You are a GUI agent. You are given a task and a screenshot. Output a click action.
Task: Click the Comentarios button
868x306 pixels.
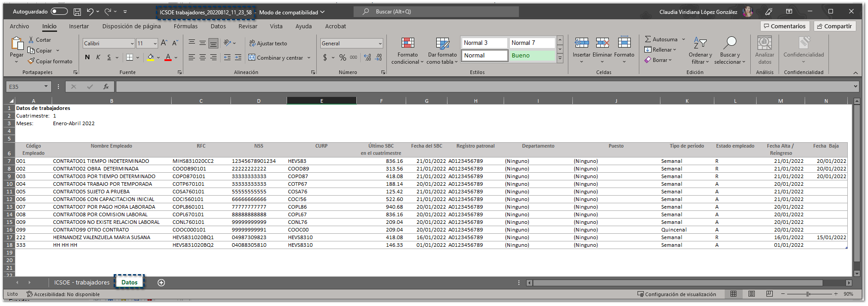coord(784,26)
